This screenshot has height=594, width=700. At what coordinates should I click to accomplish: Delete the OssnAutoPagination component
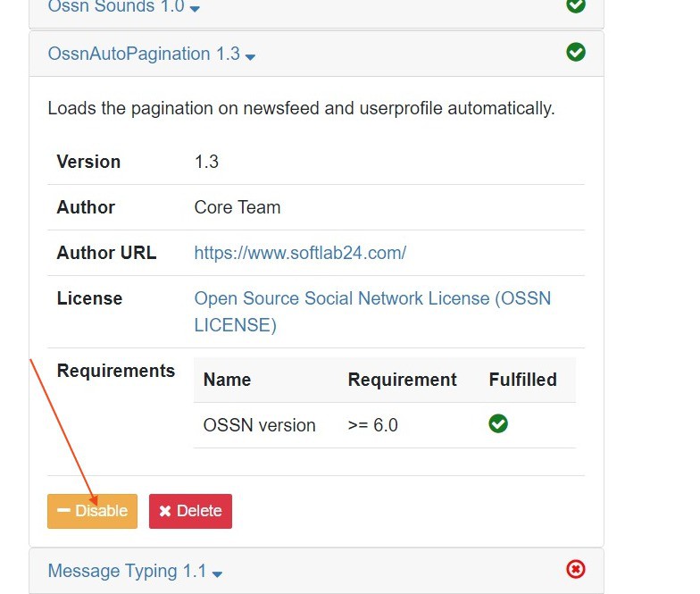click(x=190, y=511)
